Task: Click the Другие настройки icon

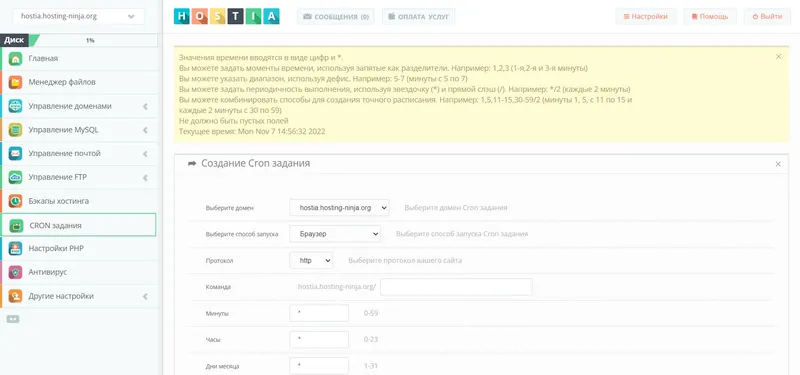Action: coord(15,296)
